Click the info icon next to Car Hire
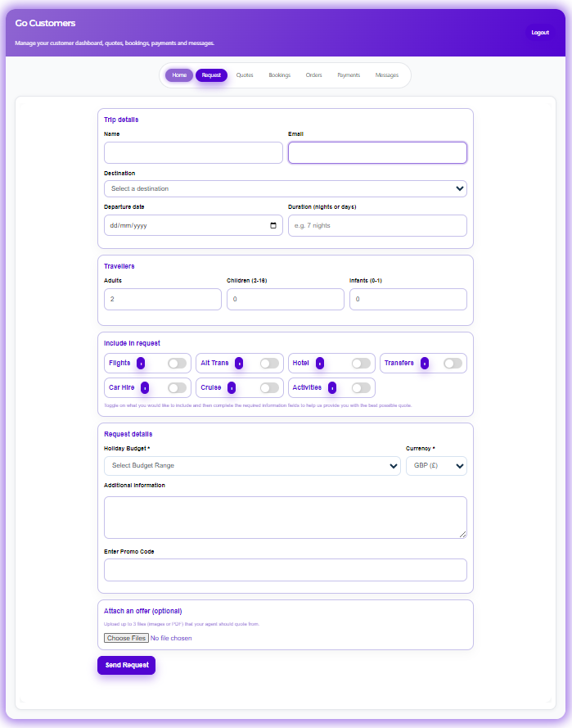 [x=145, y=387]
